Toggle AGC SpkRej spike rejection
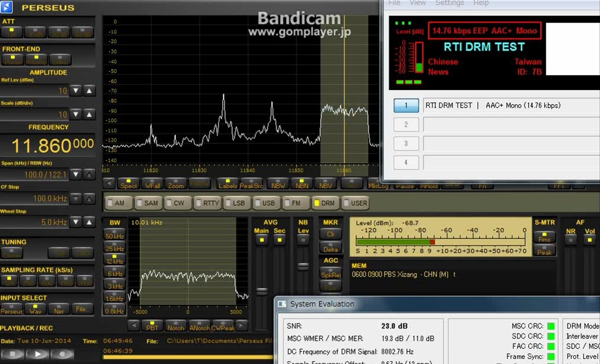The image size is (600, 364). click(x=331, y=273)
